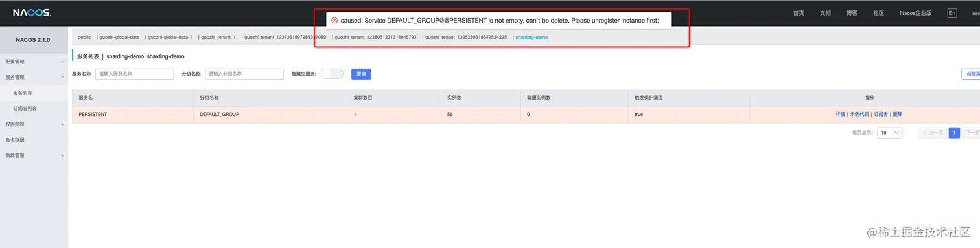
Task: Expand the 配置管理 sidebar menu
Action: coord(34,62)
